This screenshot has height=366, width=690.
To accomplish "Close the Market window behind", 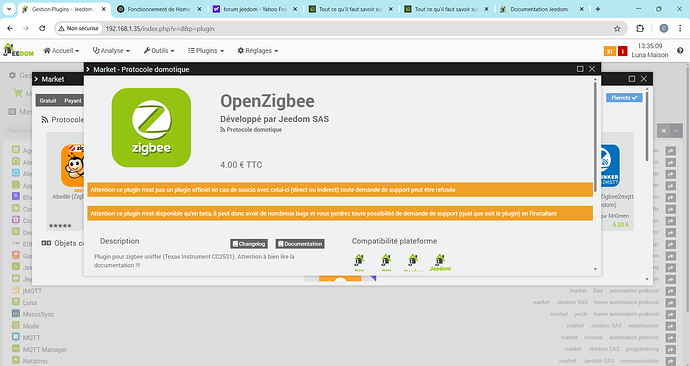I will pos(644,79).
